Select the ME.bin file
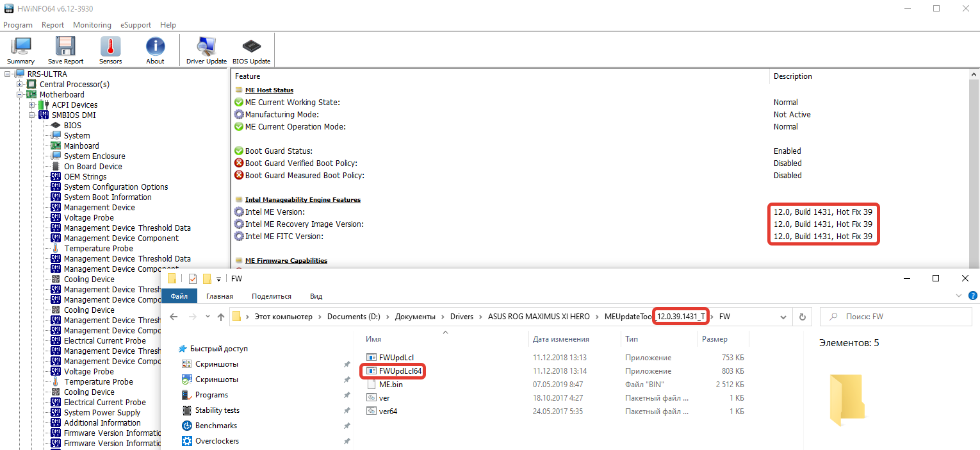Viewport: 980px width, 450px height. coord(391,385)
